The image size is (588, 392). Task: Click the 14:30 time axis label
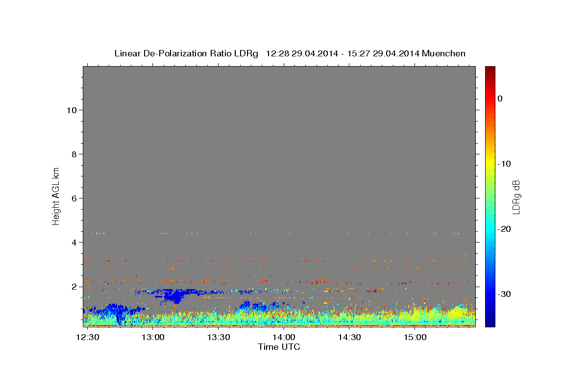349,338
